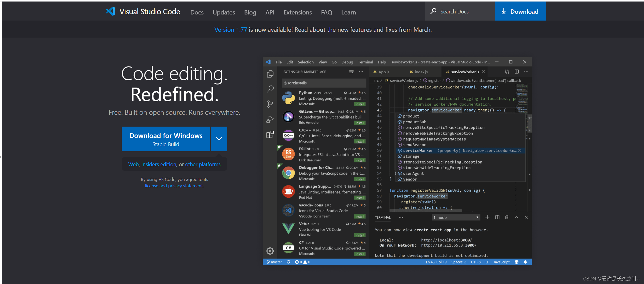This screenshot has height=284, width=644.
Task: Split the editor with split icon
Action: (x=517, y=72)
